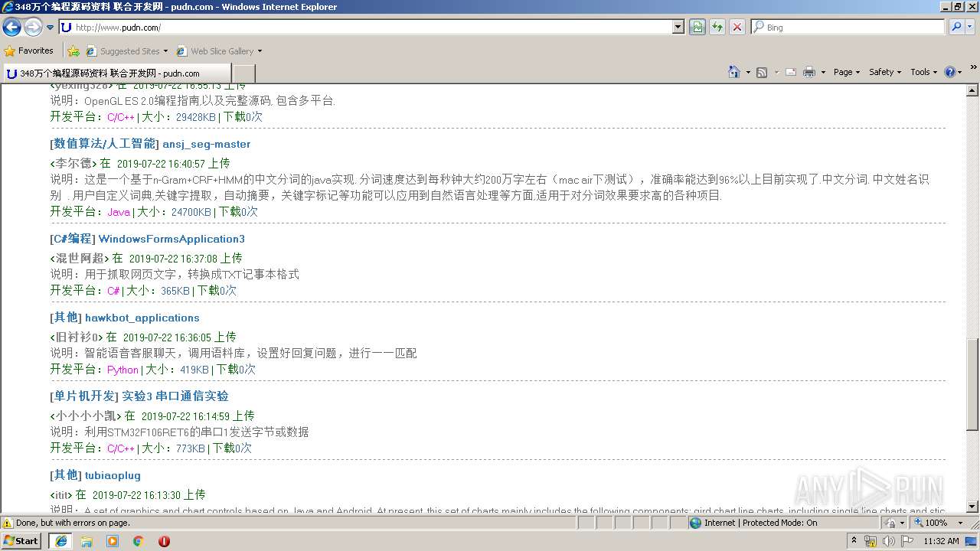Click into the Bing search box
This screenshot has height=551, width=980.
tap(848, 28)
